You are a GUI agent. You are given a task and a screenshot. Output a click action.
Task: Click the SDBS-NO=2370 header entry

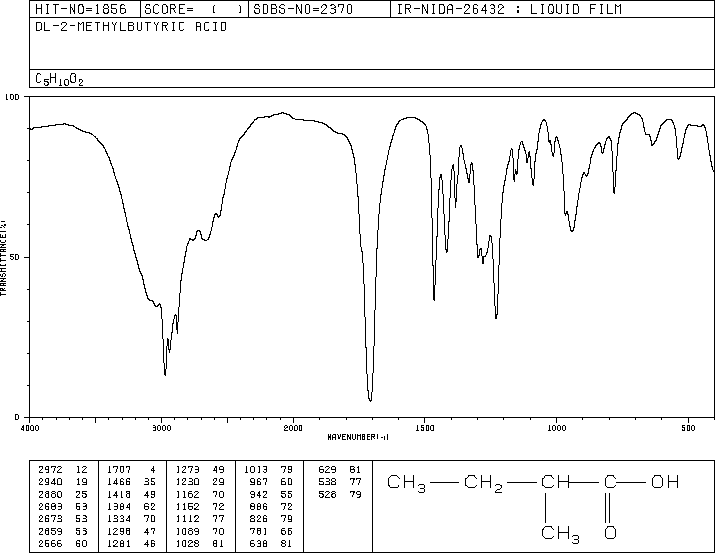[303, 9]
